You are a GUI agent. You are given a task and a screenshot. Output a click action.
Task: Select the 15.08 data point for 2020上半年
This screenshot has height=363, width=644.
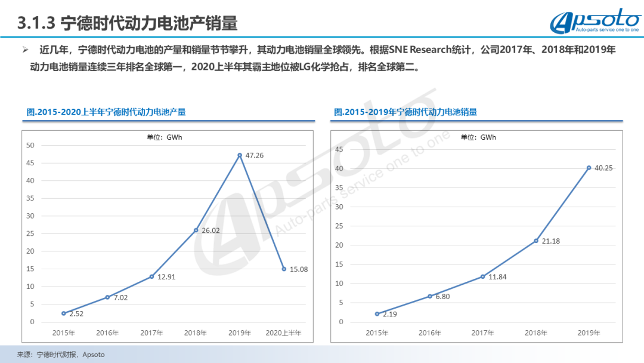[284, 269]
